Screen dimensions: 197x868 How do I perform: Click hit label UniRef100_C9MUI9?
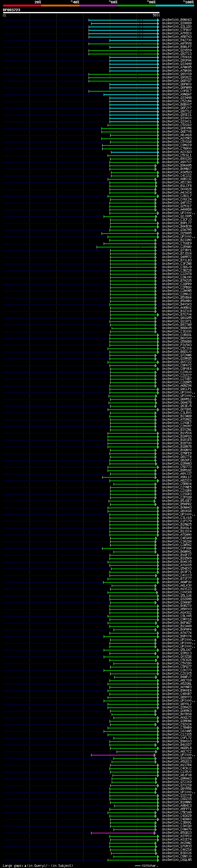(177, 145)
